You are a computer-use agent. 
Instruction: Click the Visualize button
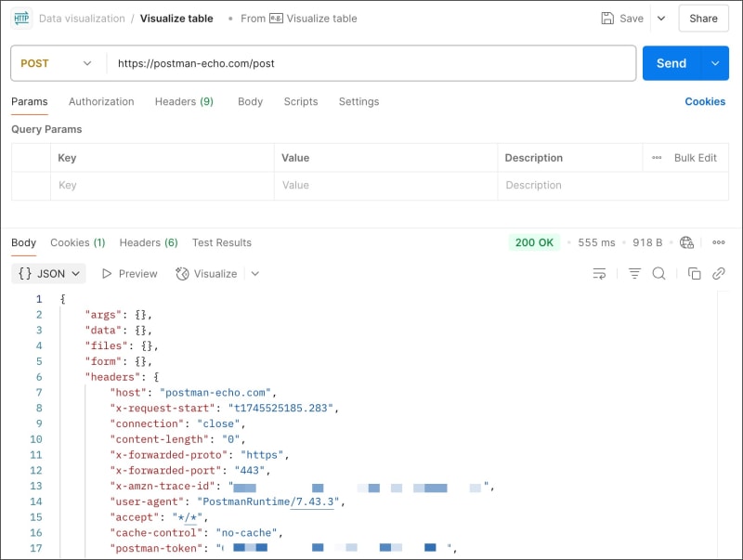click(x=206, y=274)
